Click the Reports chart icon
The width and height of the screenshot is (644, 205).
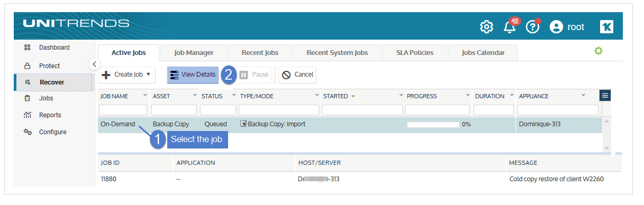click(x=28, y=115)
